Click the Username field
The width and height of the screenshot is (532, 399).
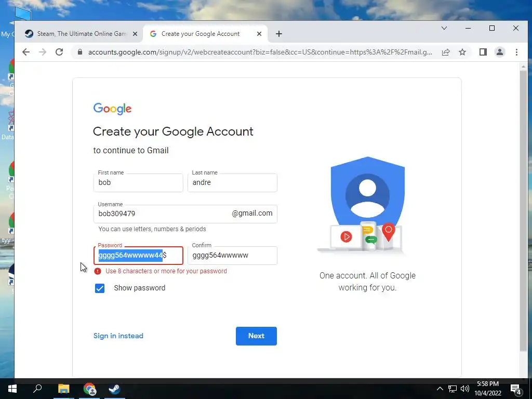pos(185,214)
